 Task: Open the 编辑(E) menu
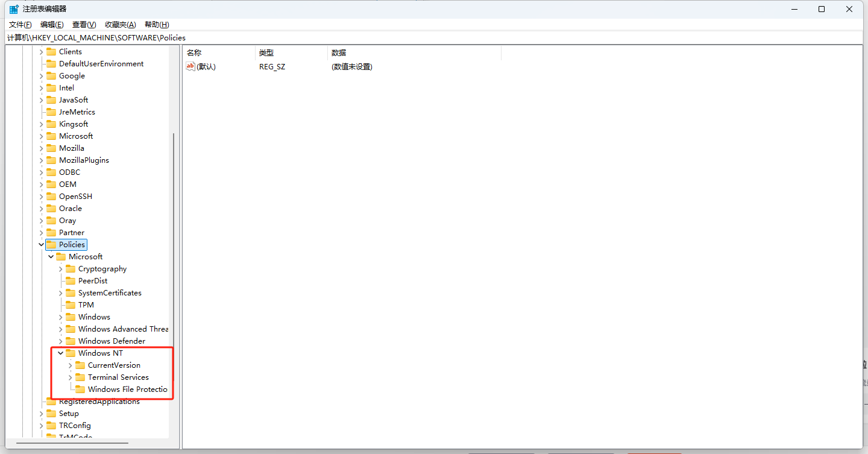pos(52,25)
